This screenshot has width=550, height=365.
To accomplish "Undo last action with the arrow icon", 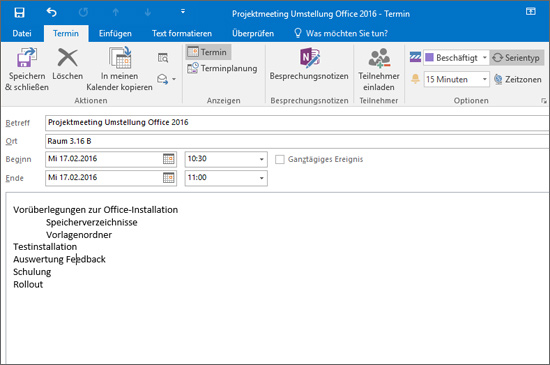I will [x=51, y=13].
